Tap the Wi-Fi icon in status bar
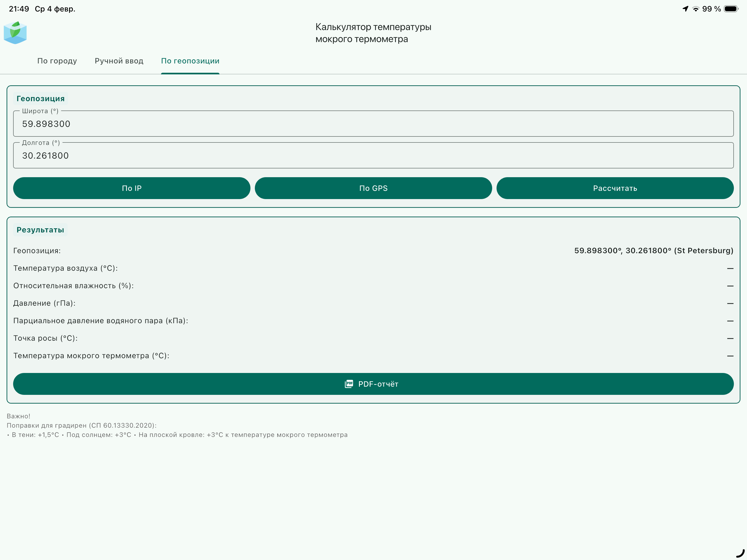This screenshot has width=747, height=560. [696, 9]
